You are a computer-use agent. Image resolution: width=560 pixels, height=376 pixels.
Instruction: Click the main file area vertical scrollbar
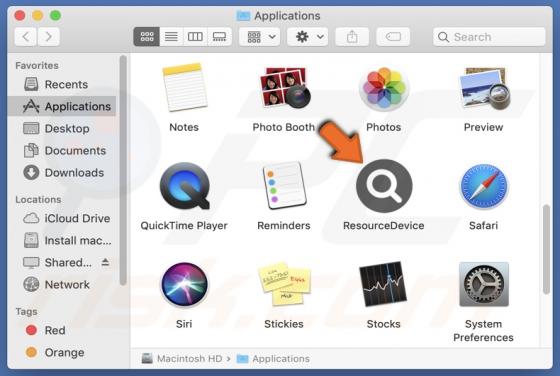(546, 249)
